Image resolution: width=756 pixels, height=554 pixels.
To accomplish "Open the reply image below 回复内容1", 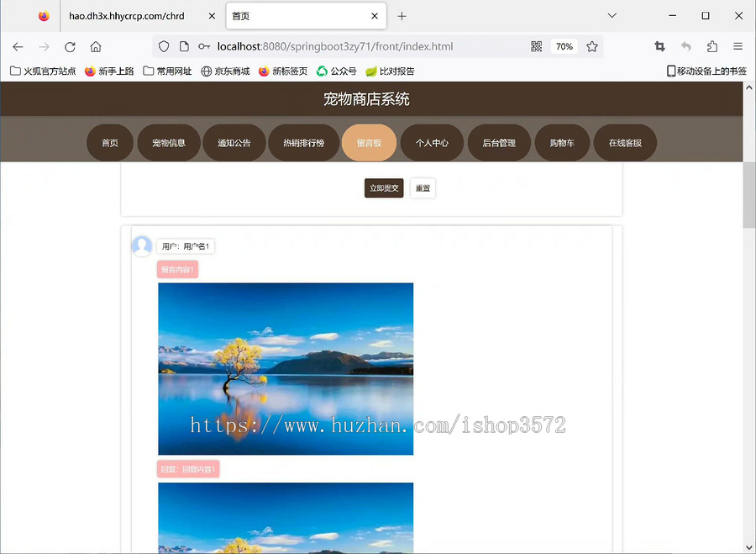I will [286, 518].
